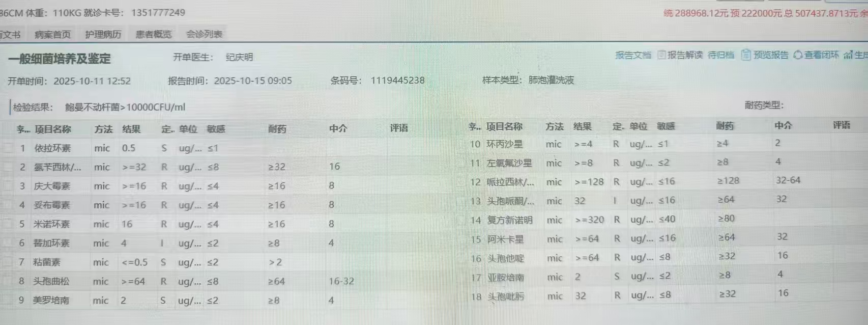
Task: Click the bar chart icon at far right
Action: 848,55
